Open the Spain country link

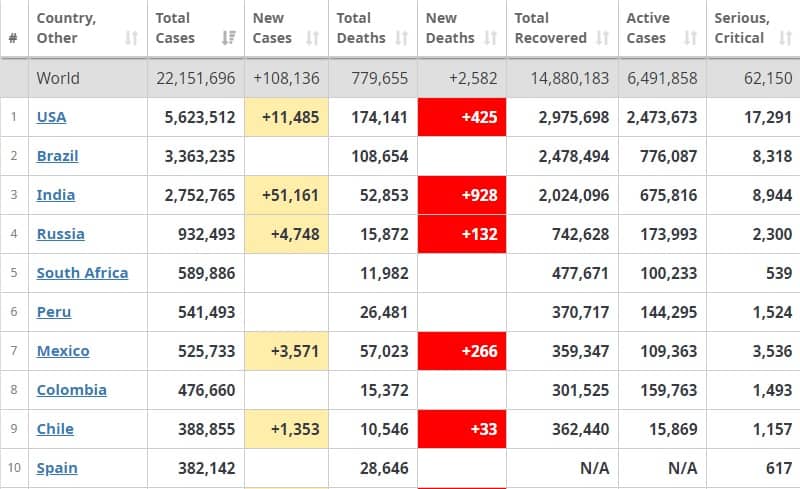coord(57,468)
